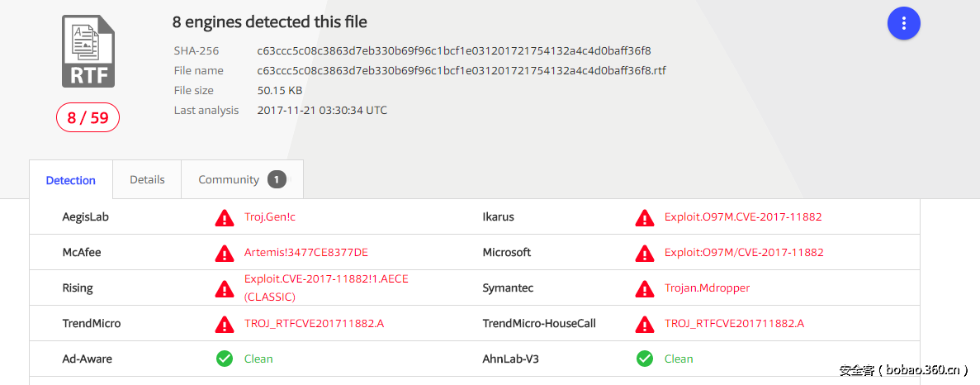The height and width of the screenshot is (385, 980).
Task: Switch to the Detection tab
Action: 71,180
